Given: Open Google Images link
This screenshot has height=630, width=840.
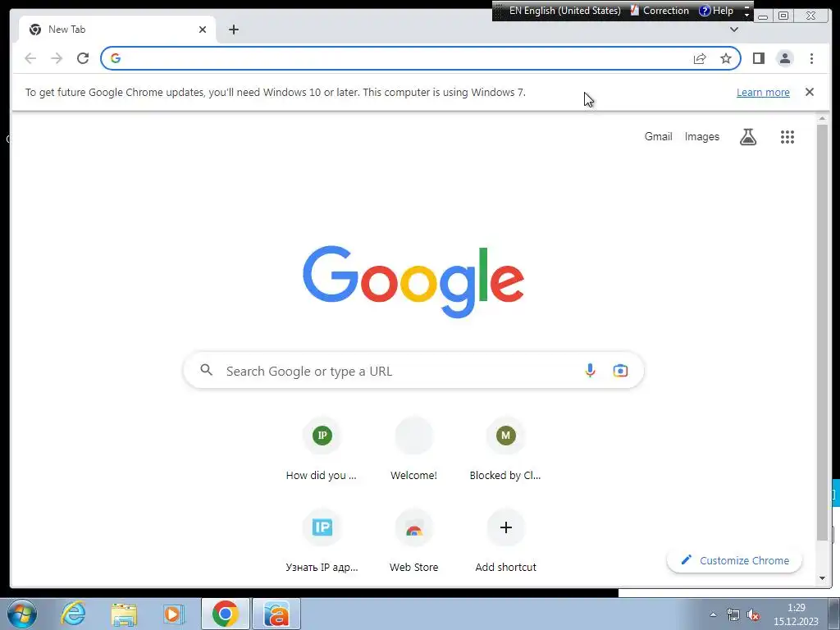Looking at the screenshot, I should (x=702, y=137).
